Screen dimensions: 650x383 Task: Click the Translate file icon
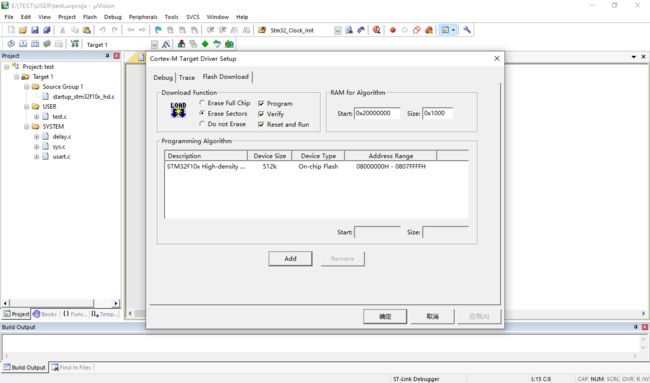click(11, 44)
